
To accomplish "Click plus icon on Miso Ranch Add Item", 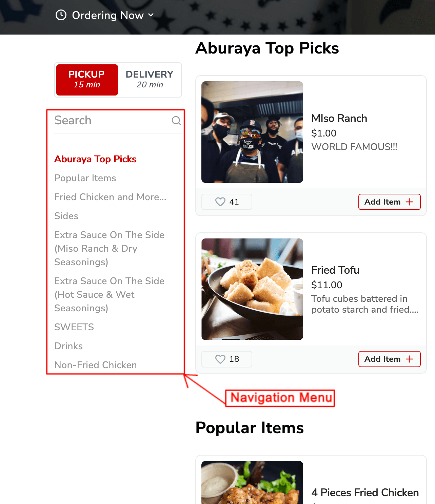I will pyautogui.click(x=409, y=202).
